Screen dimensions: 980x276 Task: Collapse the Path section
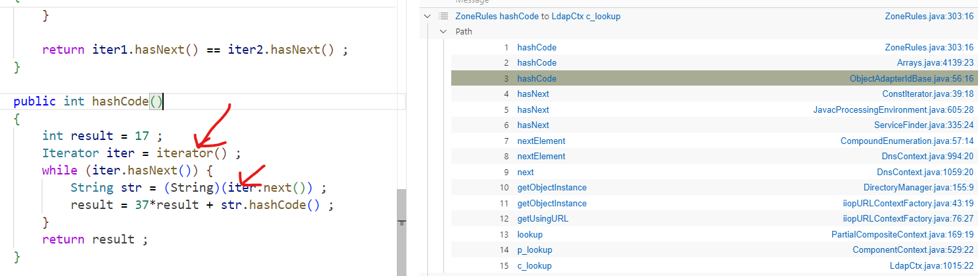coord(443,32)
